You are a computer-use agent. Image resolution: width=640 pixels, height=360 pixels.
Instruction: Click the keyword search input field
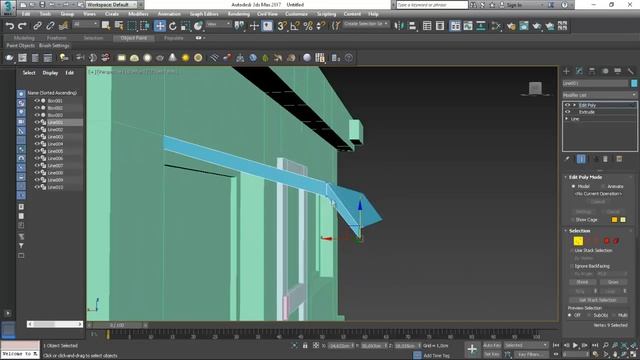click(x=432, y=5)
